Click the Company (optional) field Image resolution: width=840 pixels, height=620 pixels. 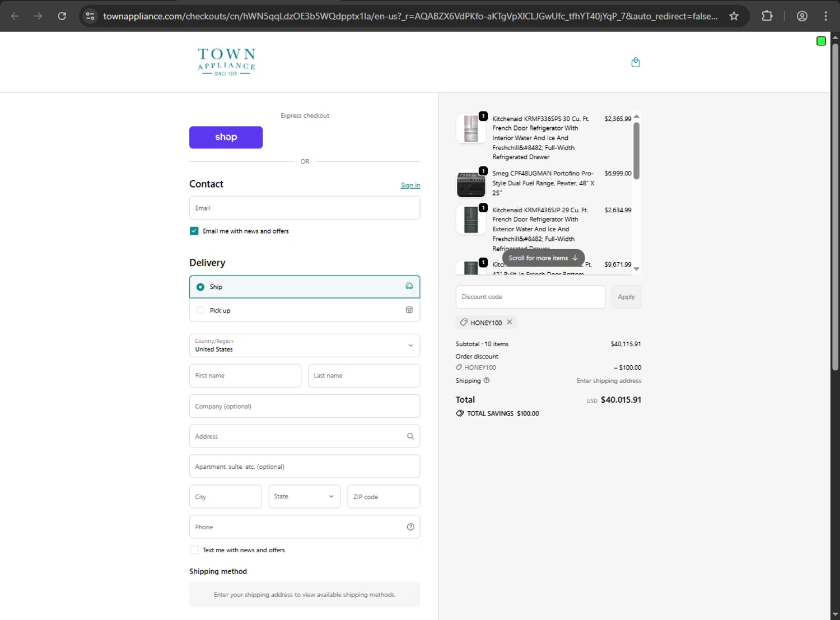(305, 406)
